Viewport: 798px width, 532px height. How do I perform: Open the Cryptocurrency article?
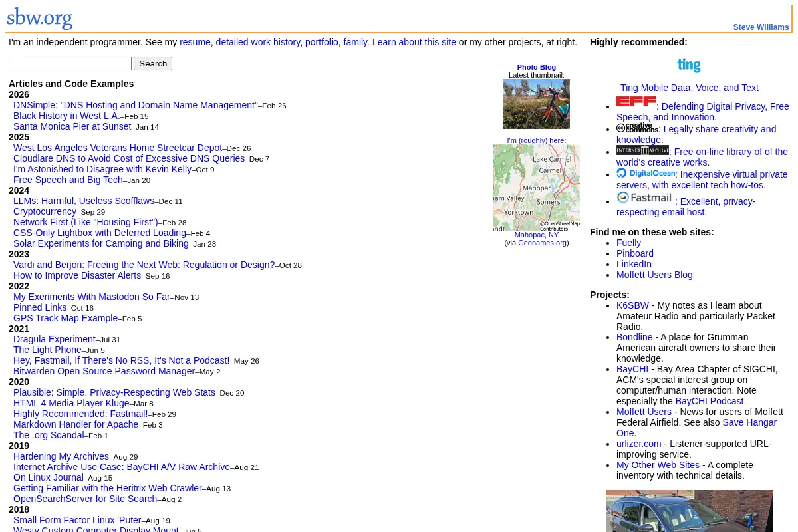(x=45, y=211)
